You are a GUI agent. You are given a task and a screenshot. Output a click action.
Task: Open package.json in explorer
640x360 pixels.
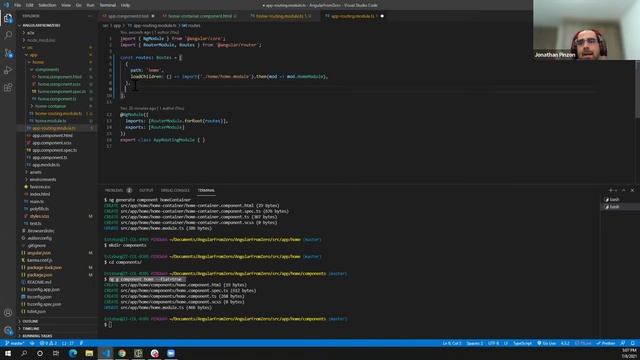tap(40, 275)
